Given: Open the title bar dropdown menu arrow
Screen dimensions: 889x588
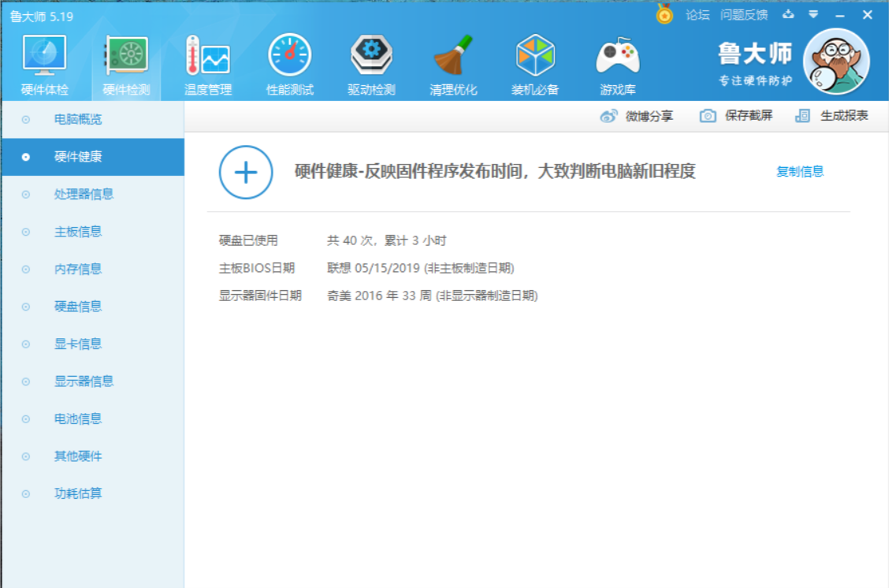Looking at the screenshot, I should click(813, 15).
